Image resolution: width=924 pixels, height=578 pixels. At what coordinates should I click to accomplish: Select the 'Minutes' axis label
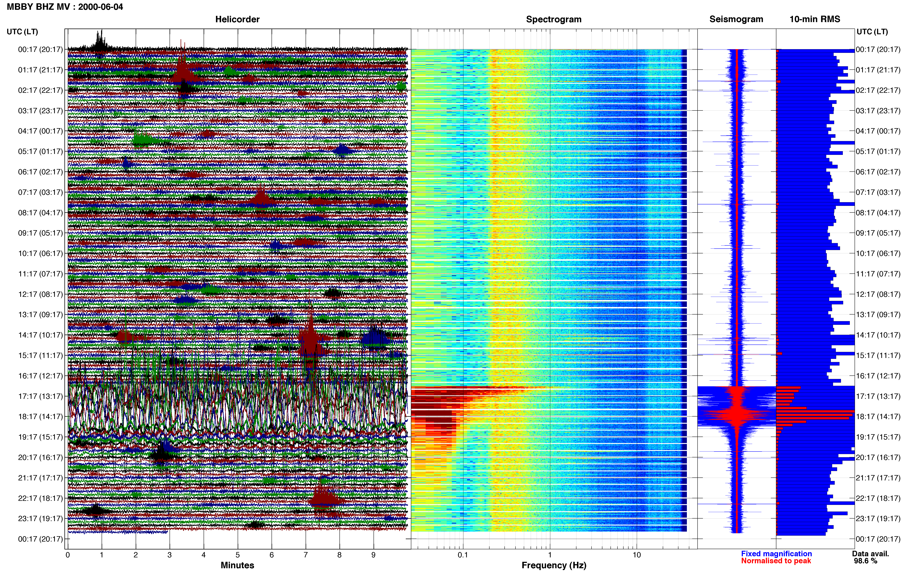[x=237, y=565]
